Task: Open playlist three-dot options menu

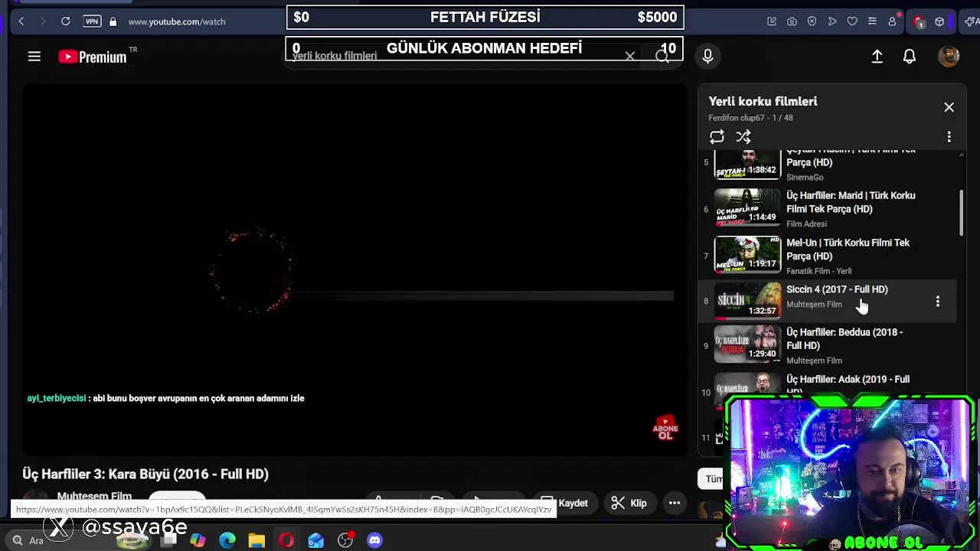Action: tap(949, 137)
